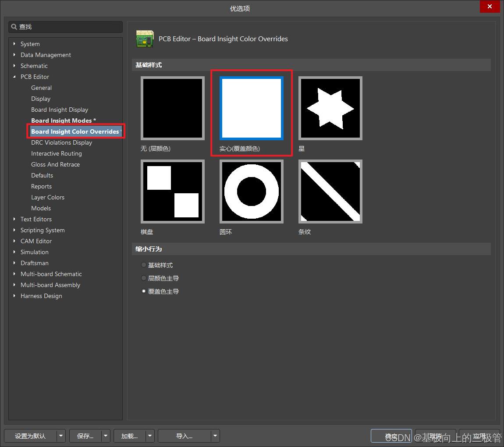Expand the Simulation tree node
The image size is (504, 447).
(14, 252)
